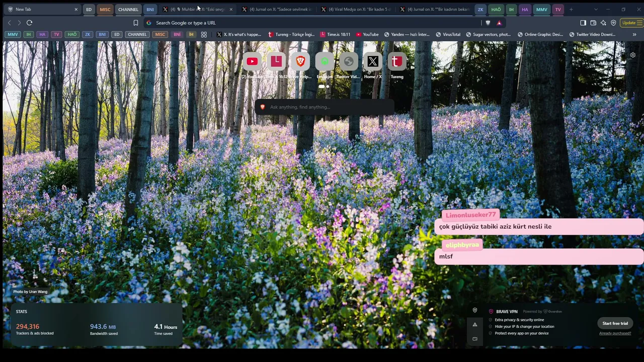
Task: Expand the MMV tab group in tab strip
Action: click(x=541, y=10)
